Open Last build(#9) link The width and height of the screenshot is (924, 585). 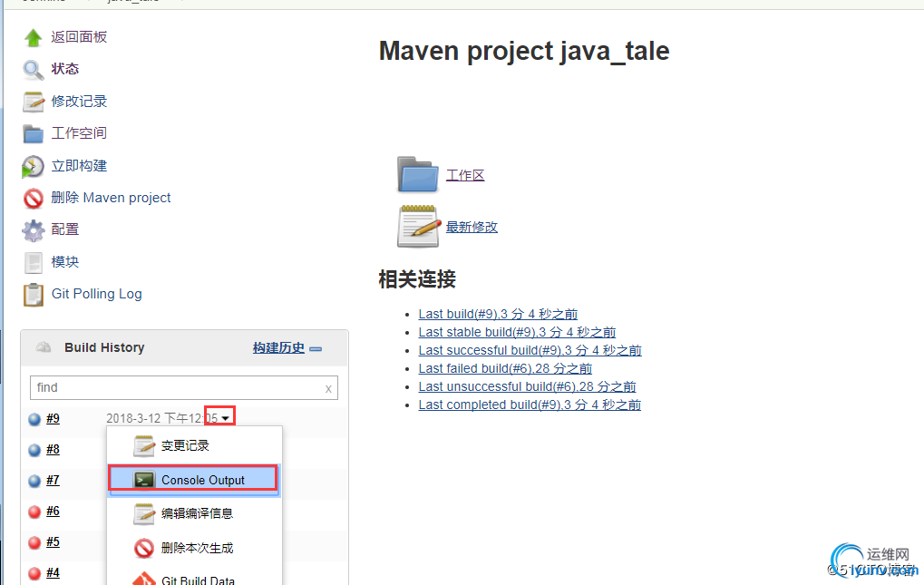[498, 314]
